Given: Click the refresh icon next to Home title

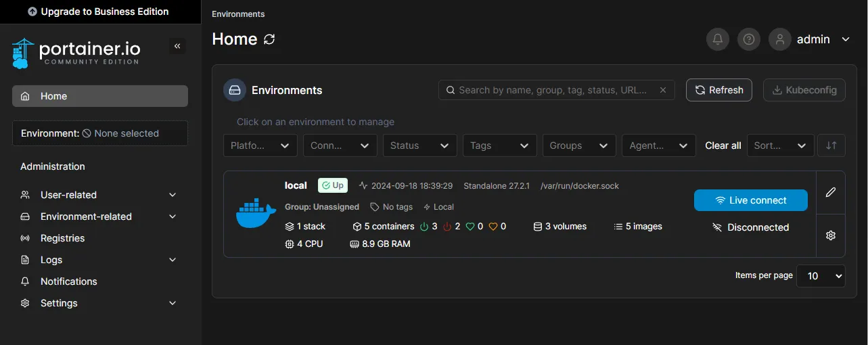Looking at the screenshot, I should tap(269, 39).
